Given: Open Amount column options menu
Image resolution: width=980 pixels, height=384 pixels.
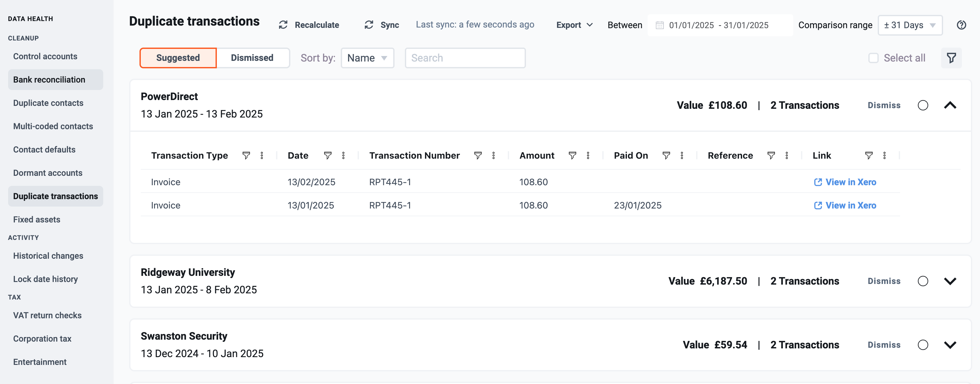Looking at the screenshot, I should (588, 155).
